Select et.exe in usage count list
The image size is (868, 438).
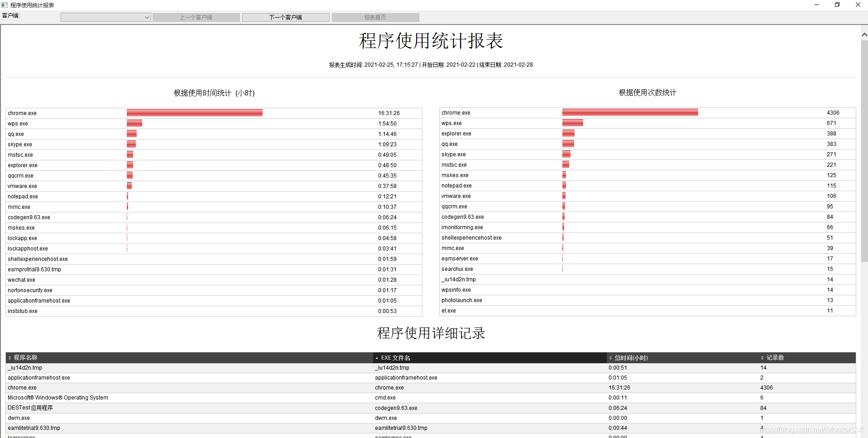point(449,311)
